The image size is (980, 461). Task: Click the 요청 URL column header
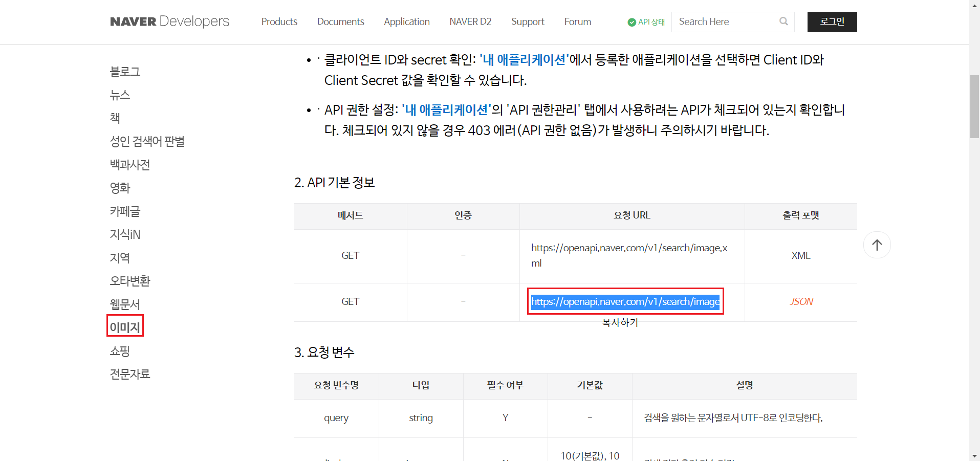point(632,215)
